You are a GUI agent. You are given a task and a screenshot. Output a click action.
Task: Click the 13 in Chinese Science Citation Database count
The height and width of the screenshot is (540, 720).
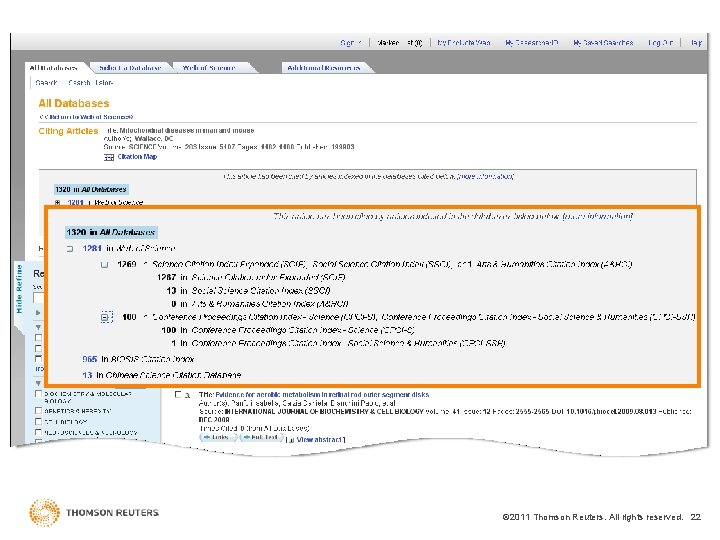point(87,375)
